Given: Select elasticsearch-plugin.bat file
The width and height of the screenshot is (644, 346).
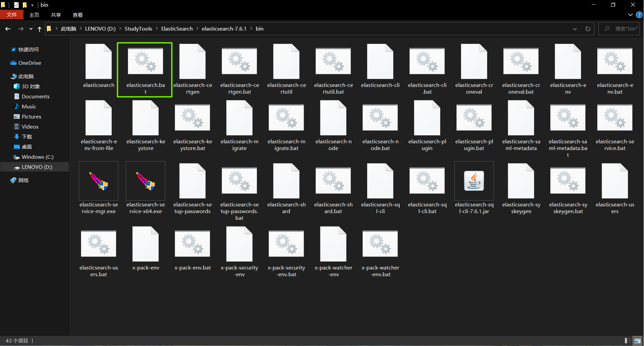Looking at the screenshot, I should [474, 126].
